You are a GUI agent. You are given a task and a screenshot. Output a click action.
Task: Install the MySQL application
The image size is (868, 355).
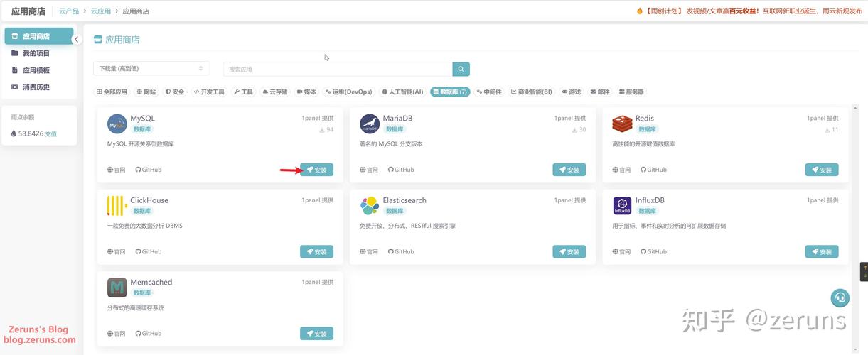(x=316, y=170)
